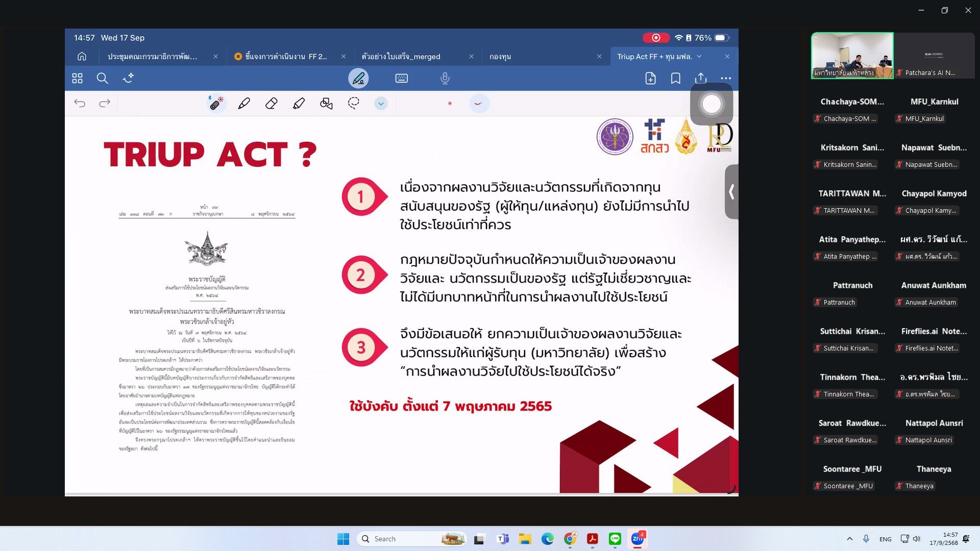Expand the side panel arrow handle

coord(731,192)
